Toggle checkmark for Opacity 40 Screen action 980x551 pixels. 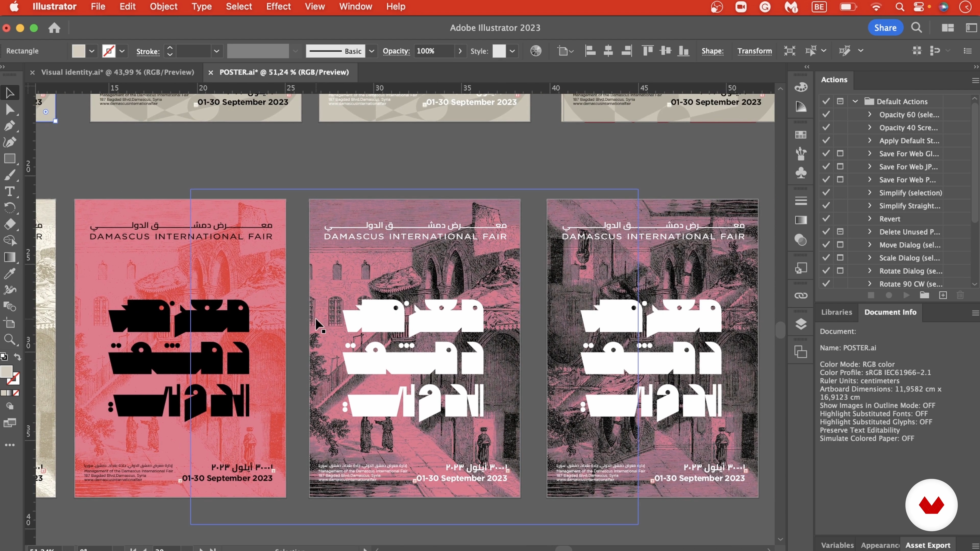(x=826, y=127)
